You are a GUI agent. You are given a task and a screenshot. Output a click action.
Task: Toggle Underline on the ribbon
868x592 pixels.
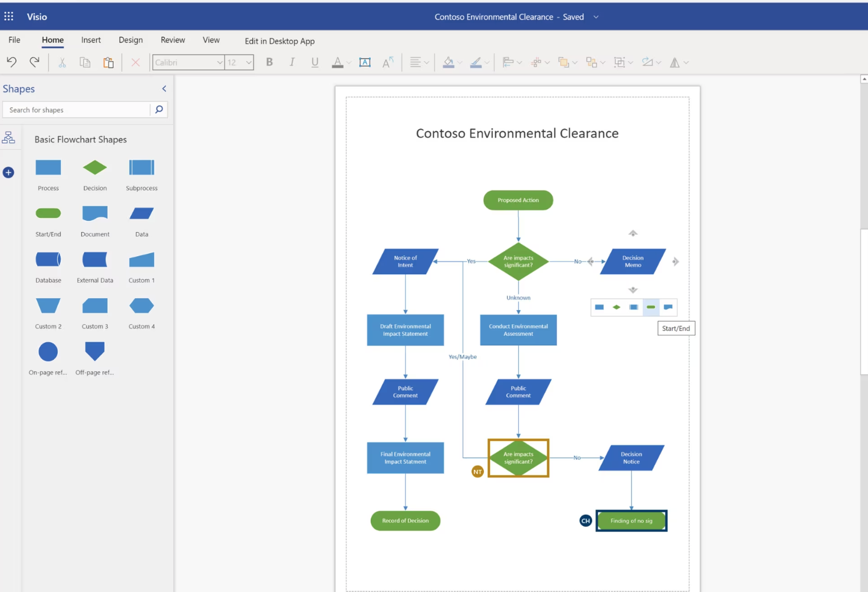click(x=315, y=62)
